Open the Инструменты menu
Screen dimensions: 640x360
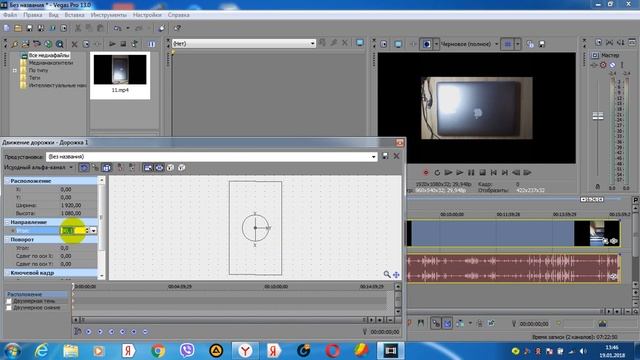[x=109, y=15]
